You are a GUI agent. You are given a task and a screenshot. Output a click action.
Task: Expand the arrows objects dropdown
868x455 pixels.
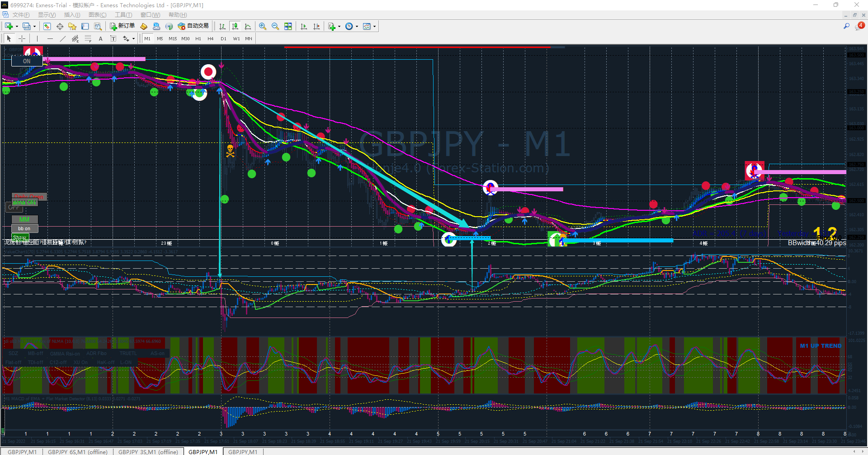(x=133, y=38)
